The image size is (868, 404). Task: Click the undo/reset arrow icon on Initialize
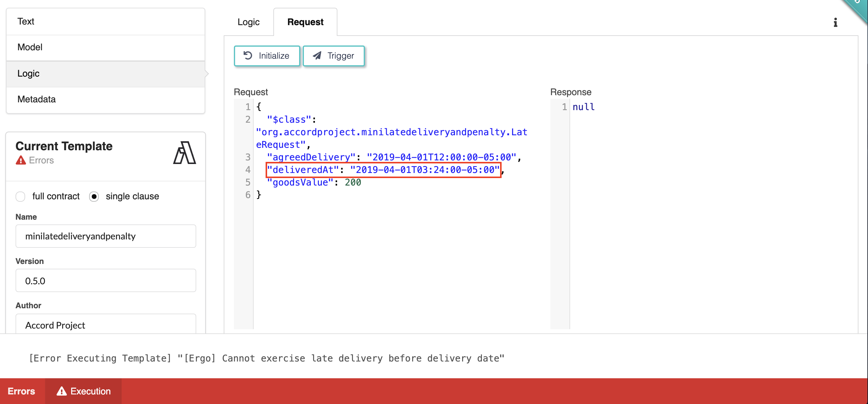(247, 55)
